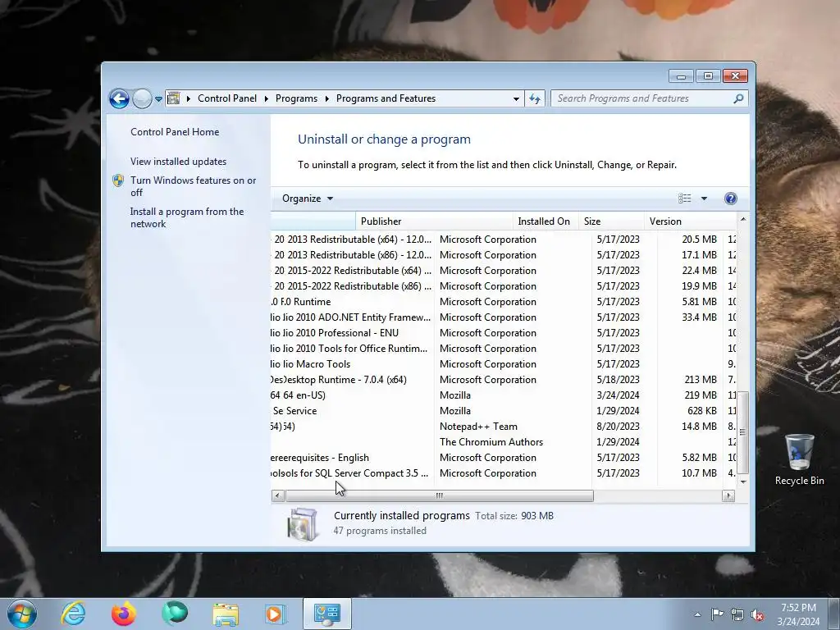Open Turn Windows features on or off
840x630 pixels.
(x=193, y=186)
